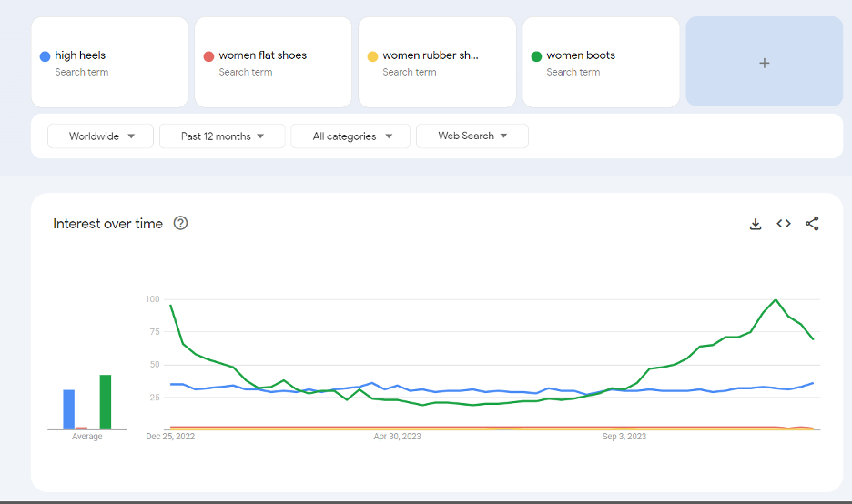Select the green average bar

tap(106, 402)
